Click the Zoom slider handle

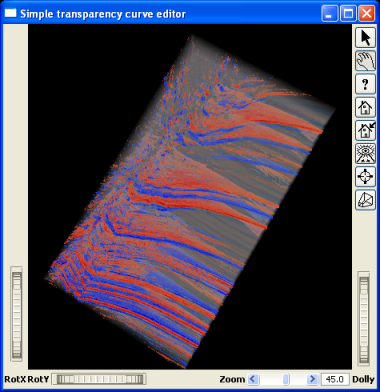(x=286, y=379)
